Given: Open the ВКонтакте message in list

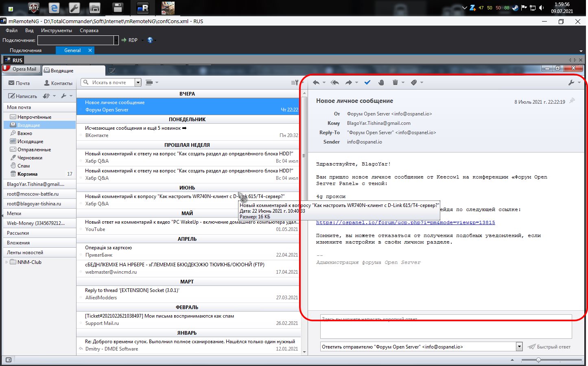Looking at the screenshot, I should pos(188,132).
